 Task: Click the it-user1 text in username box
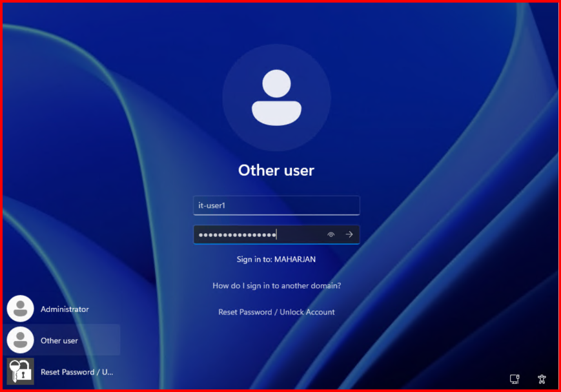pos(212,206)
